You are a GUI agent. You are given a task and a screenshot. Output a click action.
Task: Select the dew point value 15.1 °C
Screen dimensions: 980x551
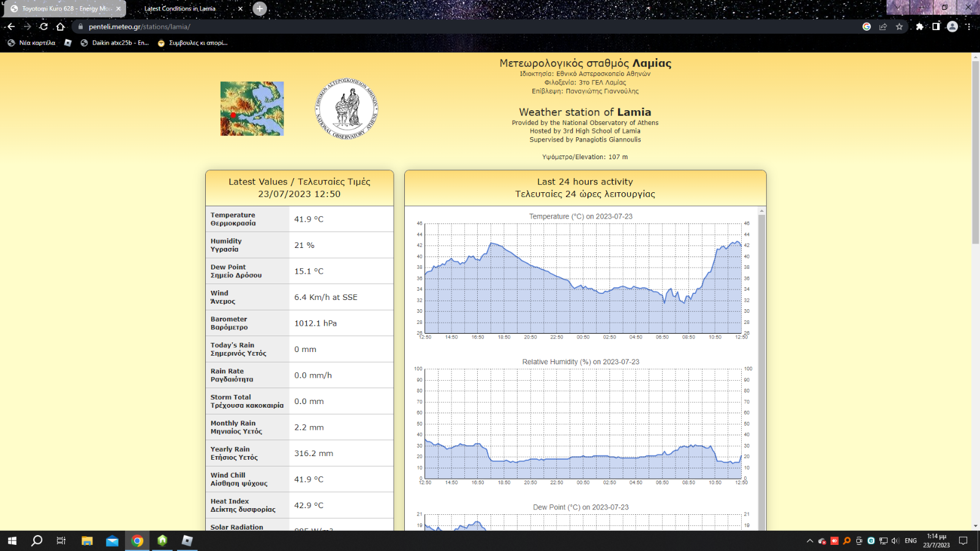(309, 271)
